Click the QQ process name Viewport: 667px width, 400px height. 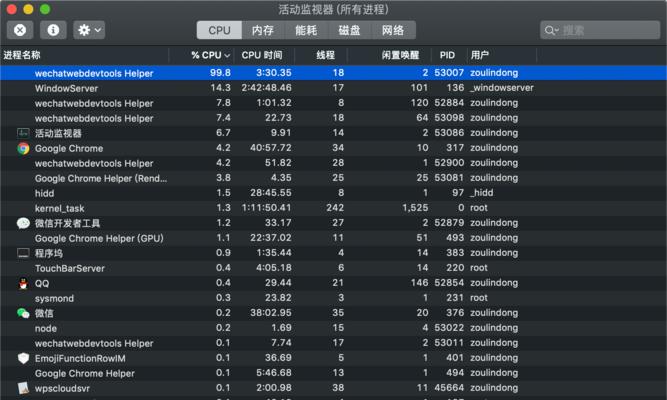(42, 283)
